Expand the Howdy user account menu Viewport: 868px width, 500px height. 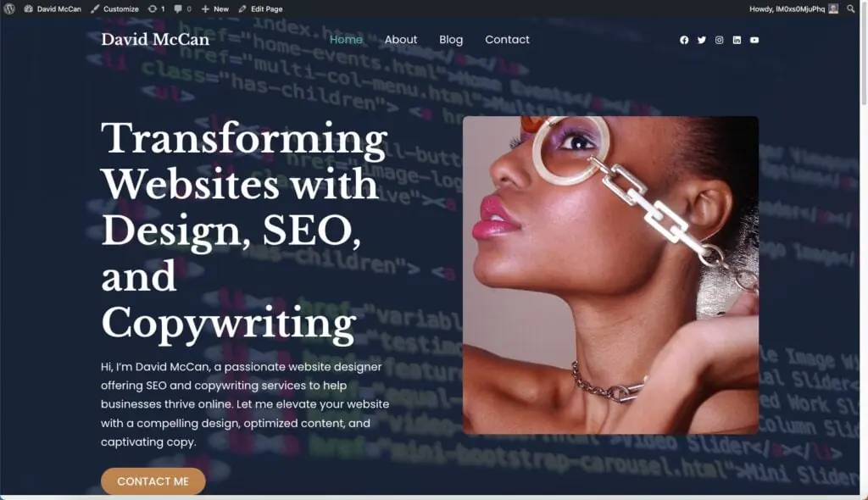[x=793, y=8]
